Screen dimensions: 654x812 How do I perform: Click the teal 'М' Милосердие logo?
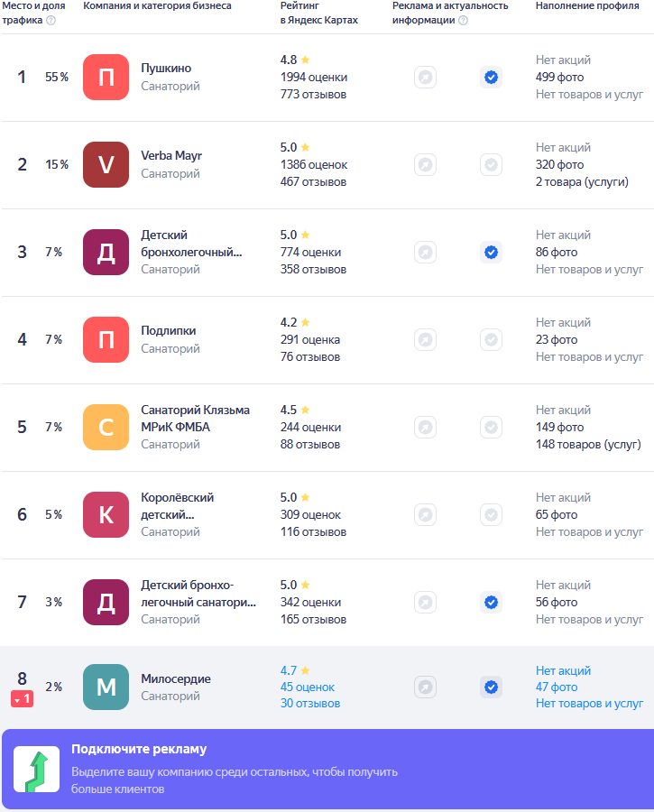pyautogui.click(x=106, y=687)
